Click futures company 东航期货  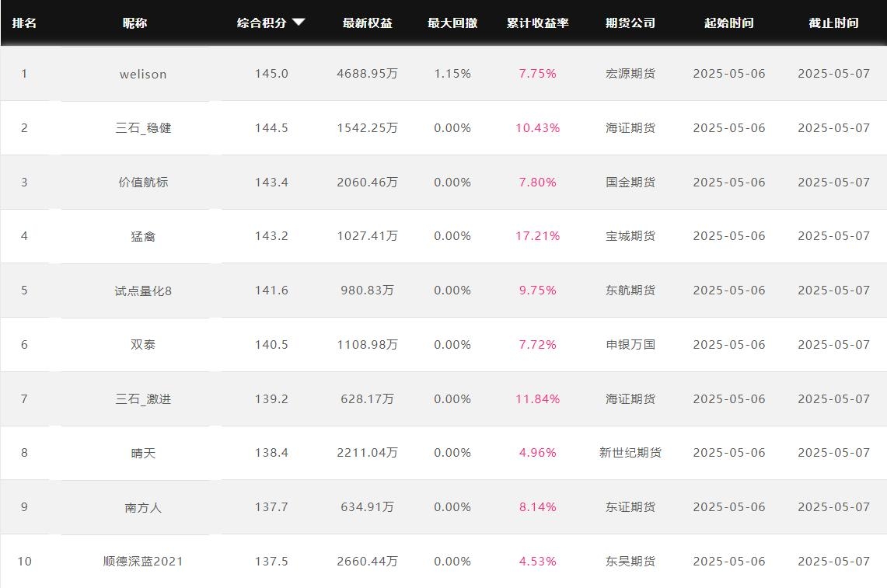[630, 290]
